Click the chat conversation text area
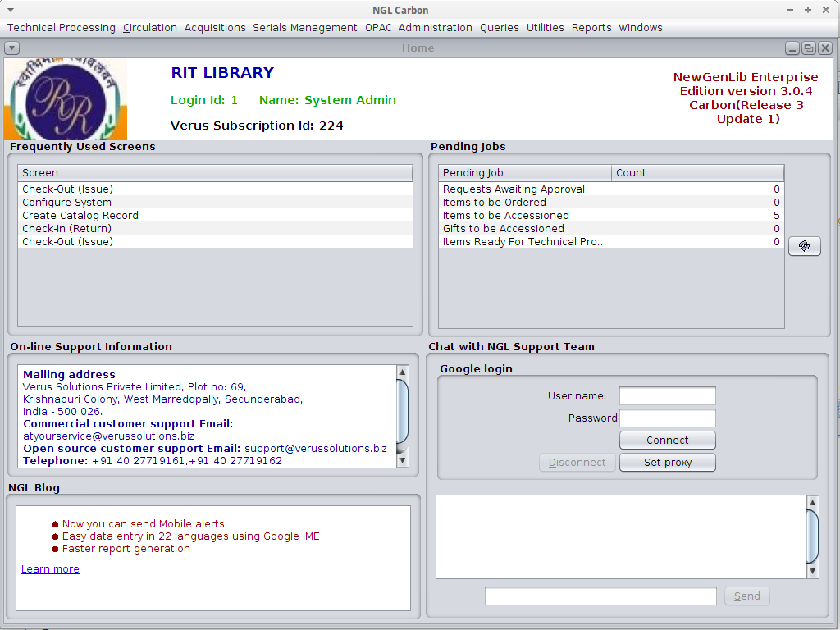 622,536
